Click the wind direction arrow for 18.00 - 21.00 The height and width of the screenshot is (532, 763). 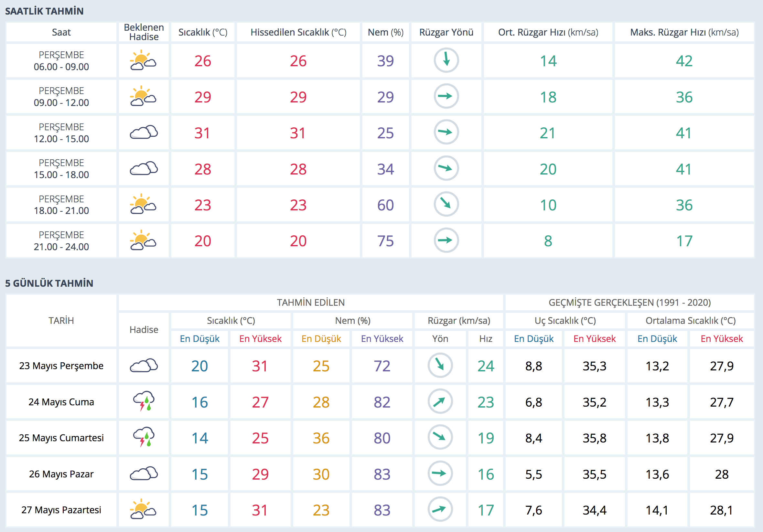click(x=446, y=204)
